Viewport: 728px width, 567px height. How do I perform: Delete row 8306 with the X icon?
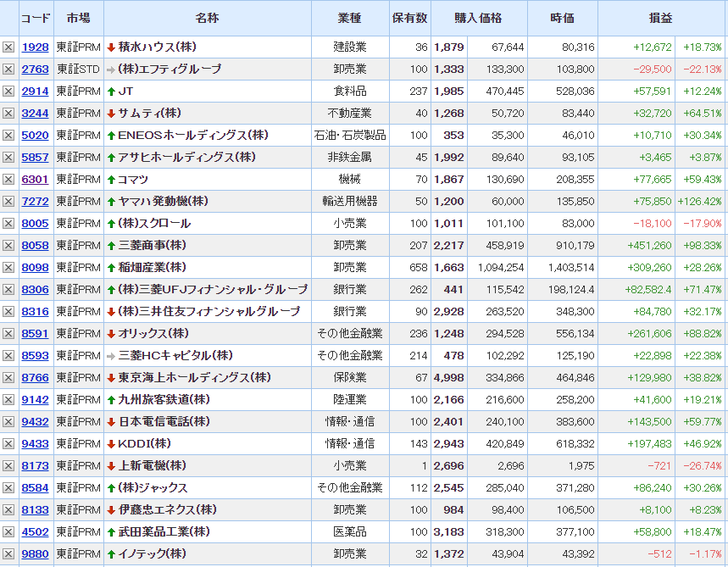tap(8, 290)
